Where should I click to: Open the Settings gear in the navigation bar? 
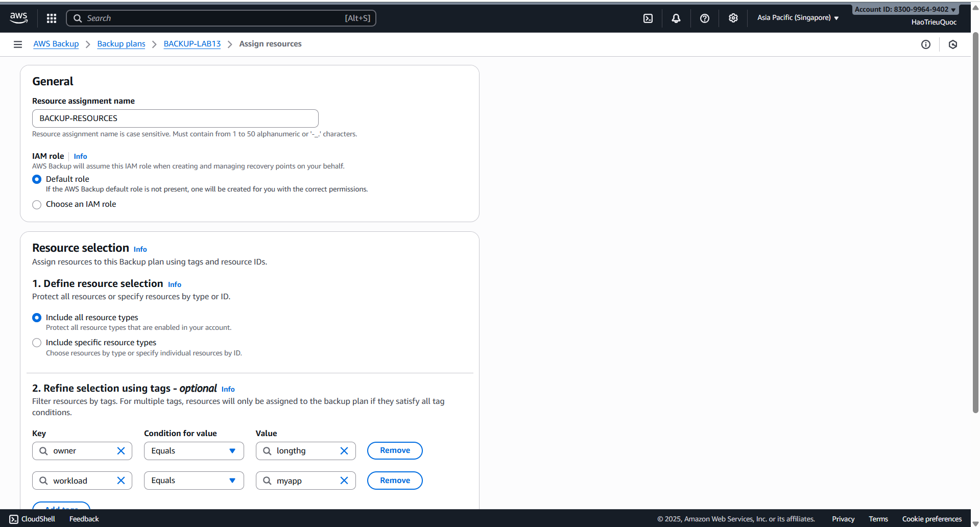733,18
